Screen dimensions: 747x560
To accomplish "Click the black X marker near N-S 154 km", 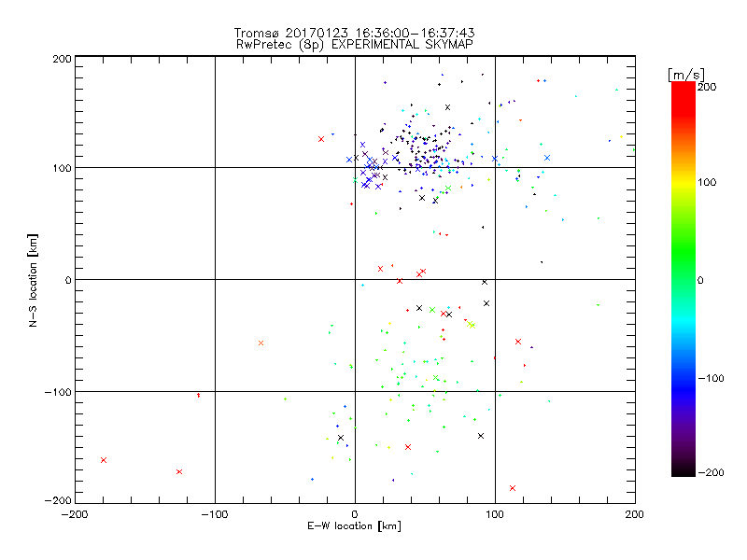I will point(447,107).
